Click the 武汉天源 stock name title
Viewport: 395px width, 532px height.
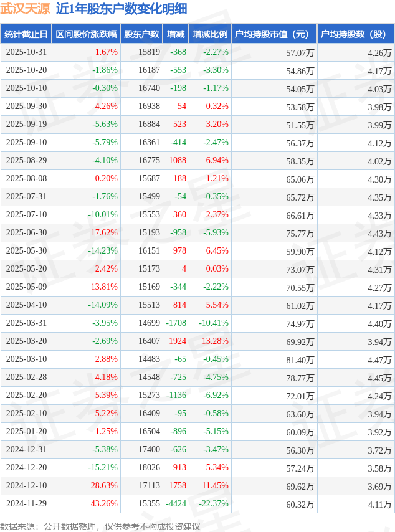(x=25, y=9)
